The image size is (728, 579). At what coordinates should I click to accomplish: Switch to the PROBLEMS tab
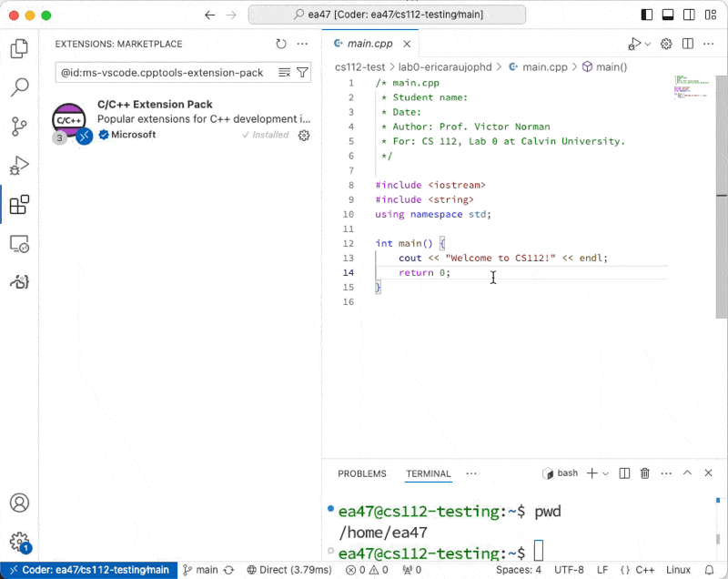coord(362,473)
